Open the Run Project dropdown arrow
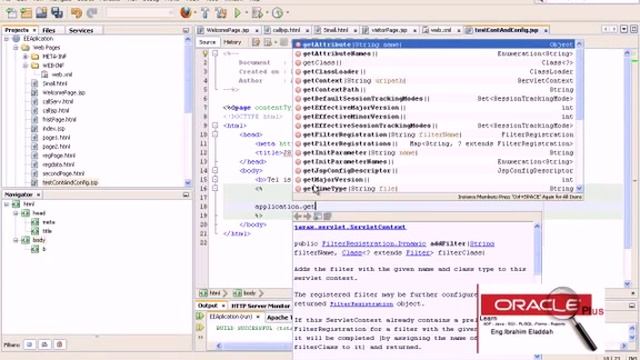This screenshot has height=360, width=640. pos(246,13)
